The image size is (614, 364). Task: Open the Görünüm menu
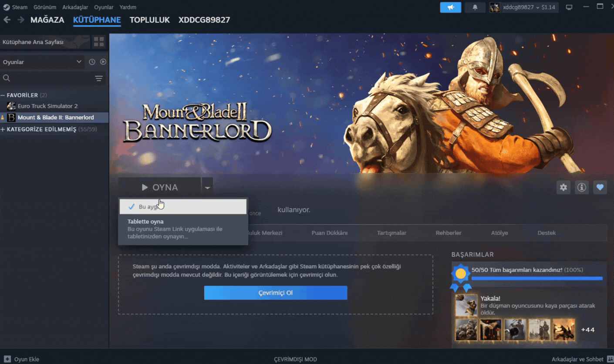[45, 7]
